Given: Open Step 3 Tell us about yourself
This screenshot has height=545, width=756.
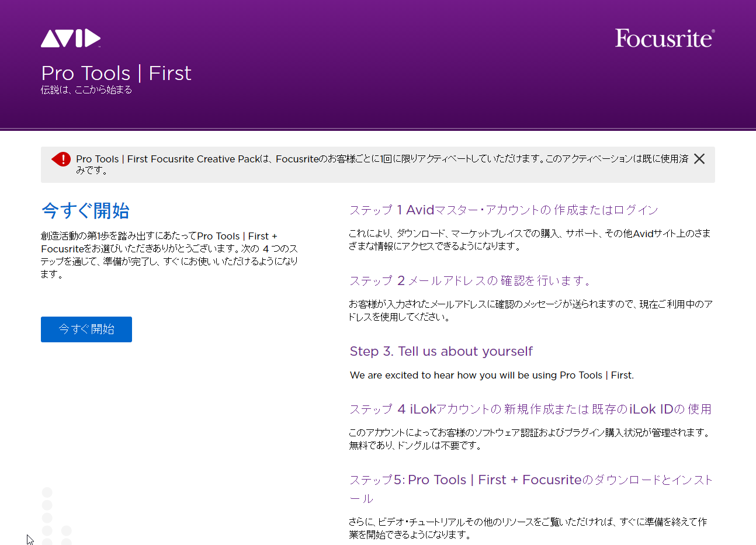Looking at the screenshot, I should click(x=441, y=351).
